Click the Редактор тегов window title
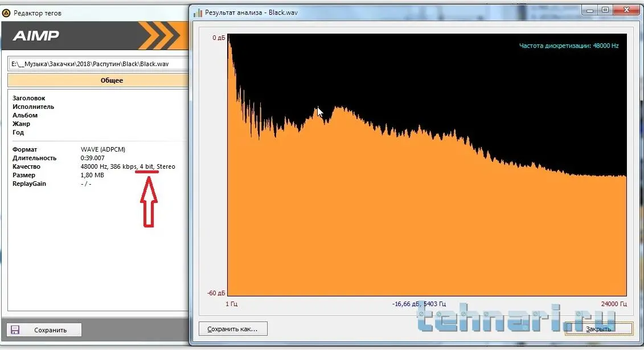The image size is (644, 350). click(38, 13)
